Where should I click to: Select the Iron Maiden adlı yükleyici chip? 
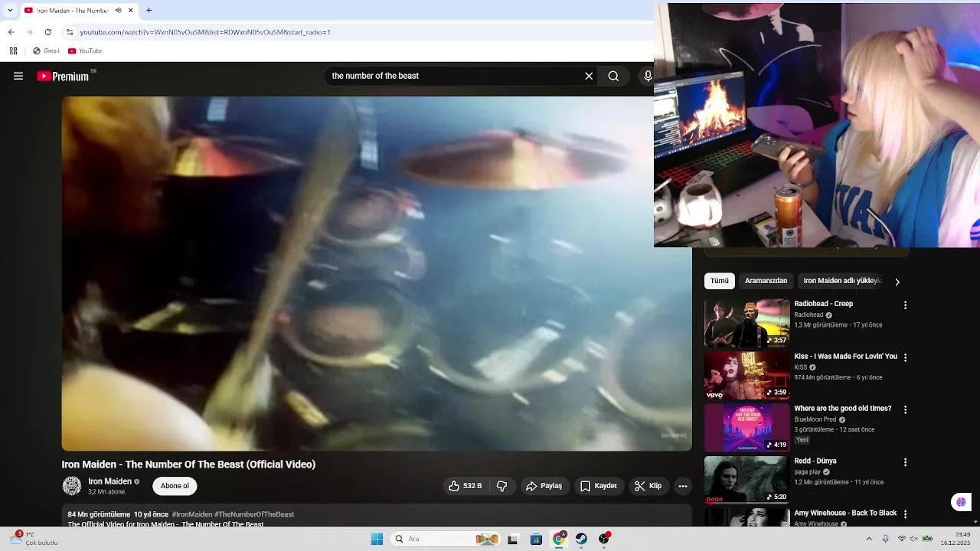click(x=842, y=281)
